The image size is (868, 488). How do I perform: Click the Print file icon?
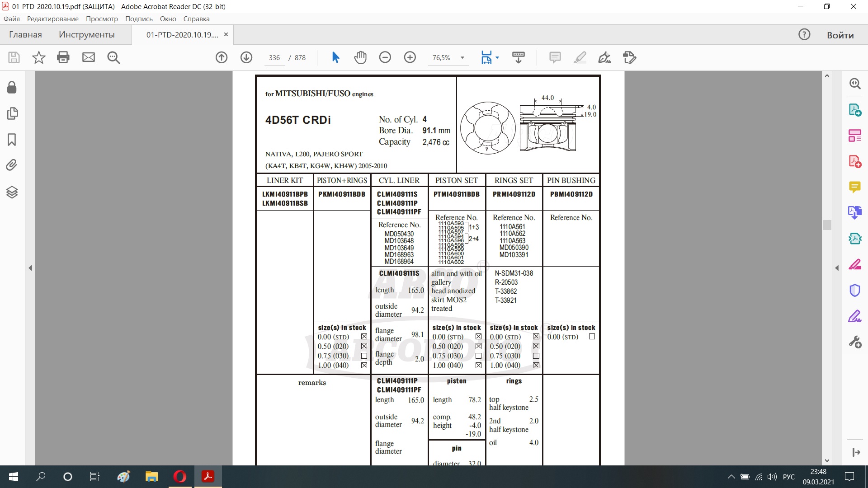(x=63, y=57)
